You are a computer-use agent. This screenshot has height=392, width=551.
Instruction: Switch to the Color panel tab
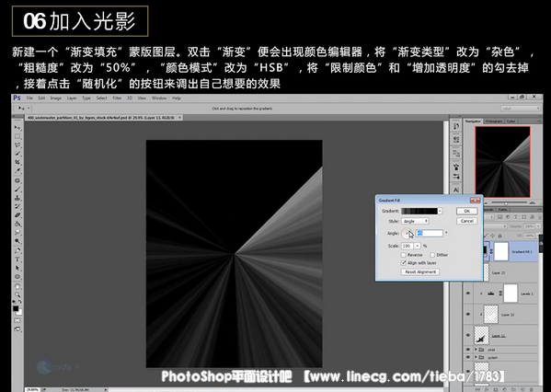pyautogui.click(x=511, y=121)
